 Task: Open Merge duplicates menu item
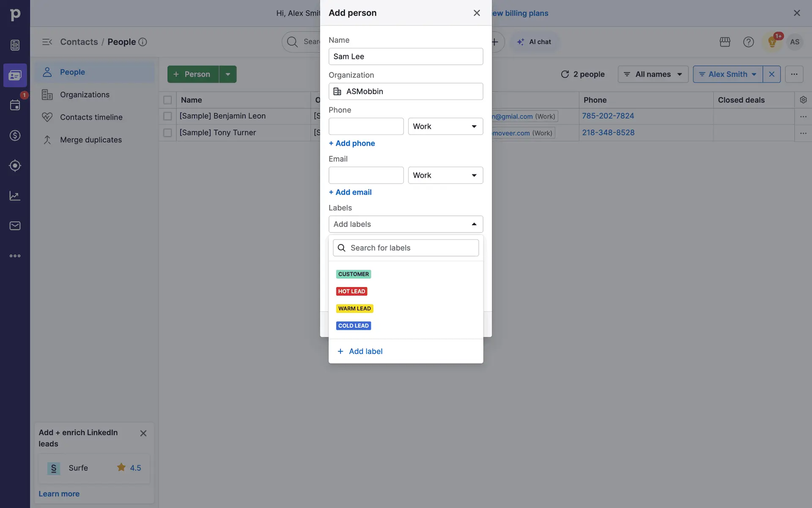pyautogui.click(x=91, y=140)
